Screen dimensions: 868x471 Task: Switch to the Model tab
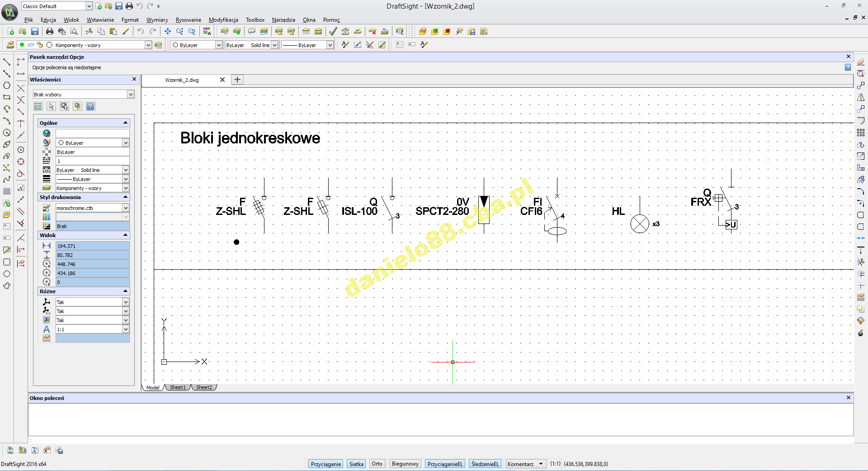coord(153,387)
